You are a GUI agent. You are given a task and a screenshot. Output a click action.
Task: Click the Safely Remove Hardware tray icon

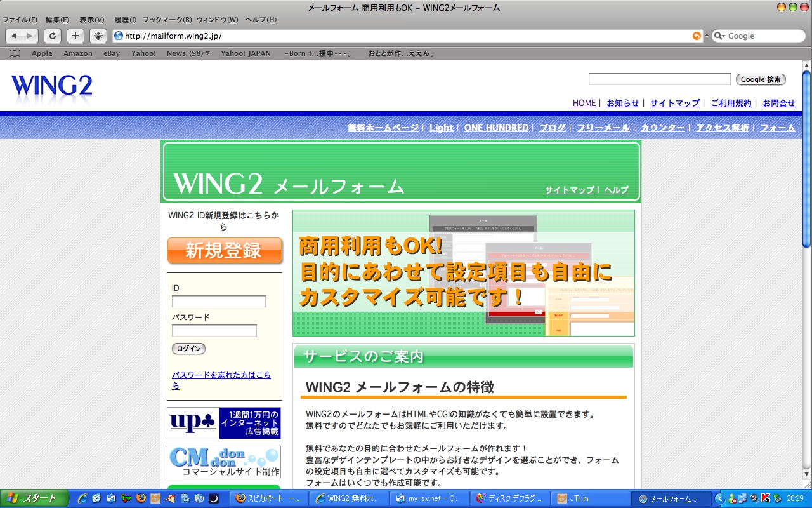776,498
